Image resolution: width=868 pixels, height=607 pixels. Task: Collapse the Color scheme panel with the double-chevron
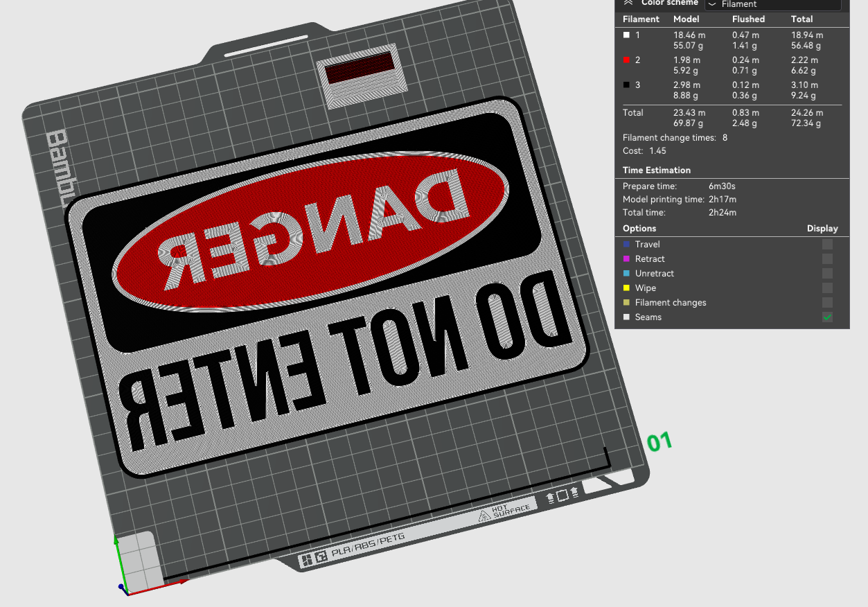point(628,3)
